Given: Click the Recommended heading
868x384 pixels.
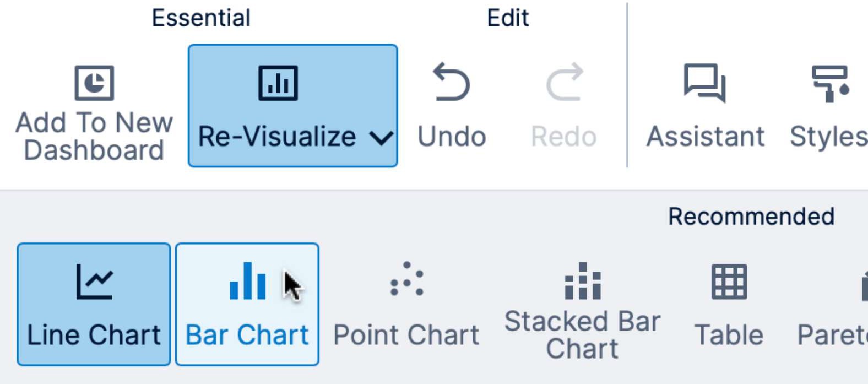Looking at the screenshot, I should tap(750, 217).
